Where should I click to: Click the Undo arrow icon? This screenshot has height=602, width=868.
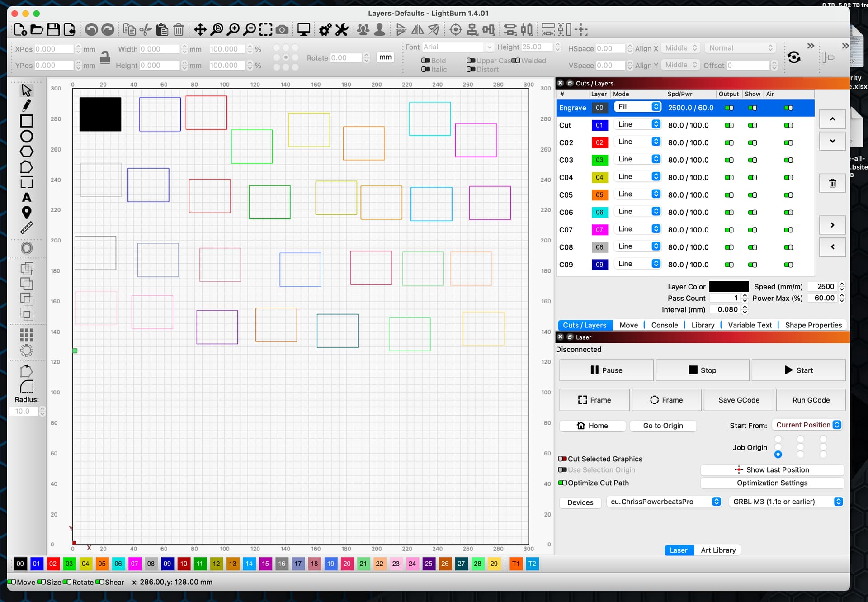91,30
